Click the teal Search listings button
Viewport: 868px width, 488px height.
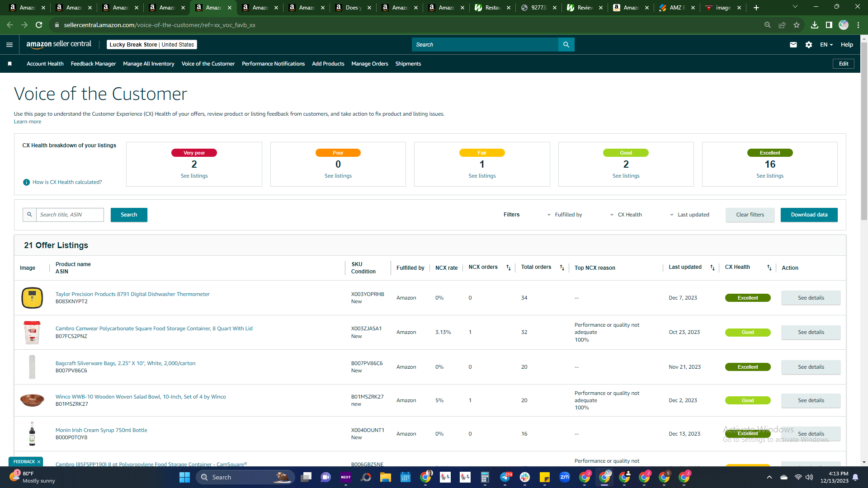(129, 215)
